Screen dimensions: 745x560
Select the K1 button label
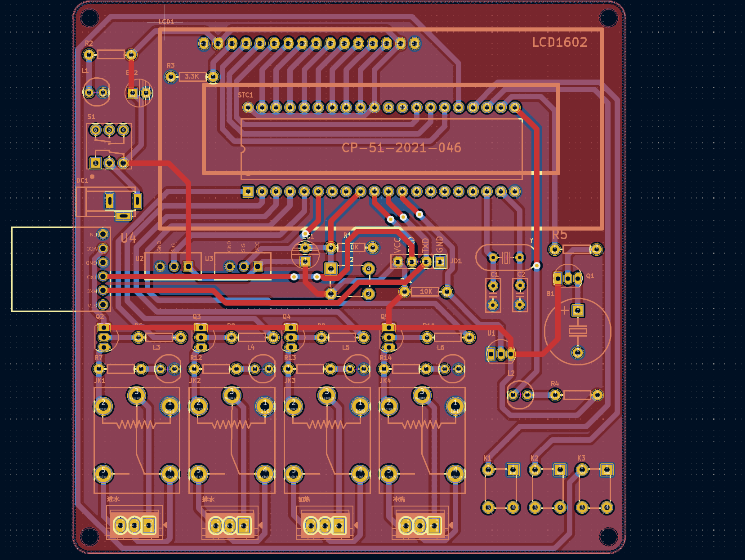coord(487,458)
